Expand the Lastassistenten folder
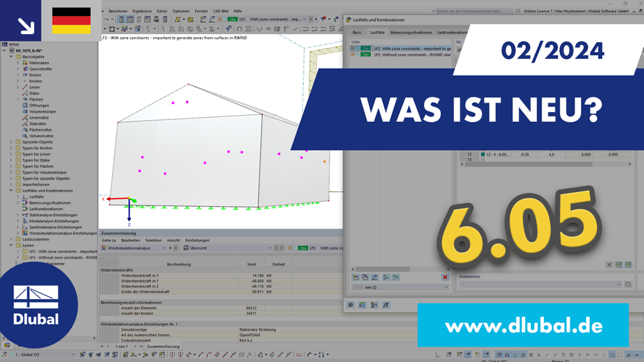Viewport: 644px width, 362px height. coord(11,239)
